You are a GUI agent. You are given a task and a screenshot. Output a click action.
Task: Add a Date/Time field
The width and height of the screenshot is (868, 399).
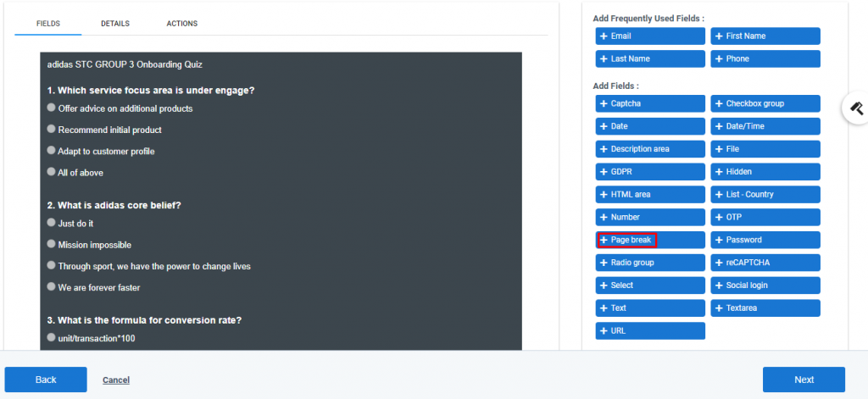pos(765,126)
